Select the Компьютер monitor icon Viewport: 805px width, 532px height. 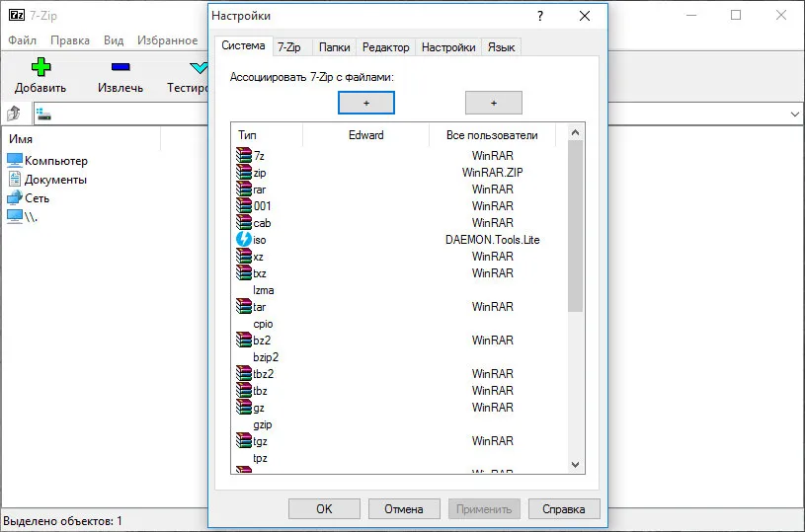(15, 161)
